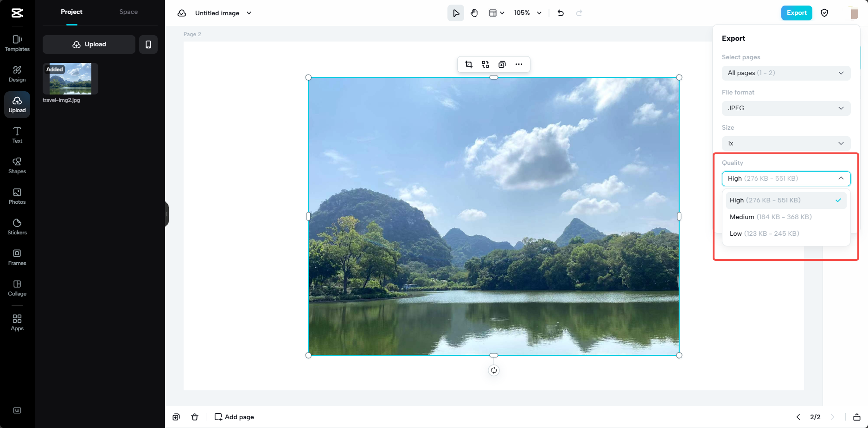Open the Stickers panel
868x428 pixels.
point(17,227)
